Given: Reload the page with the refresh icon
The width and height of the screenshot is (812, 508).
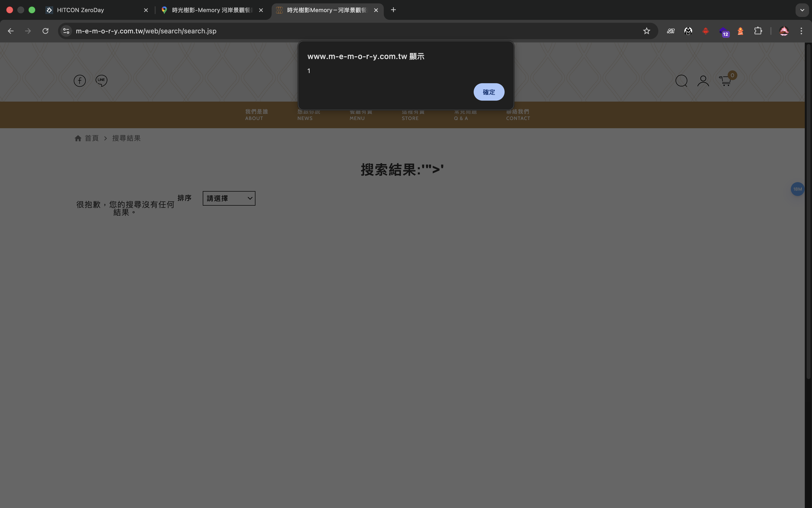Looking at the screenshot, I should pyautogui.click(x=45, y=31).
